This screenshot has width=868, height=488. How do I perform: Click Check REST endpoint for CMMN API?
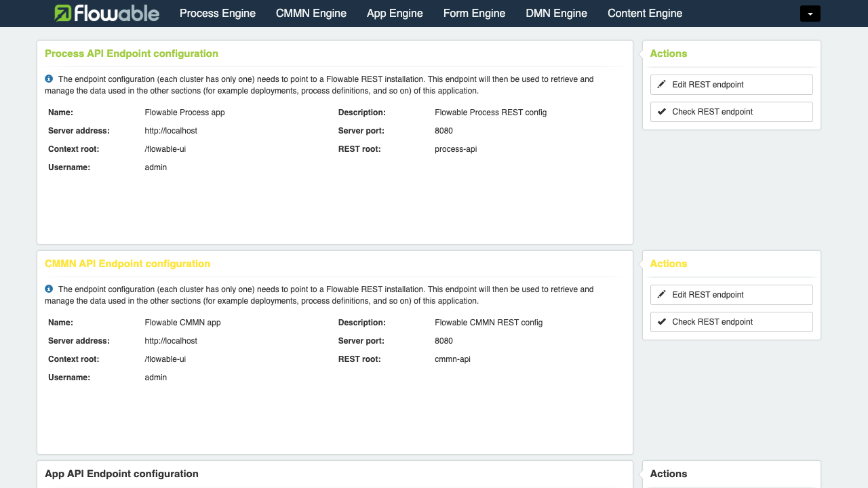(731, 322)
